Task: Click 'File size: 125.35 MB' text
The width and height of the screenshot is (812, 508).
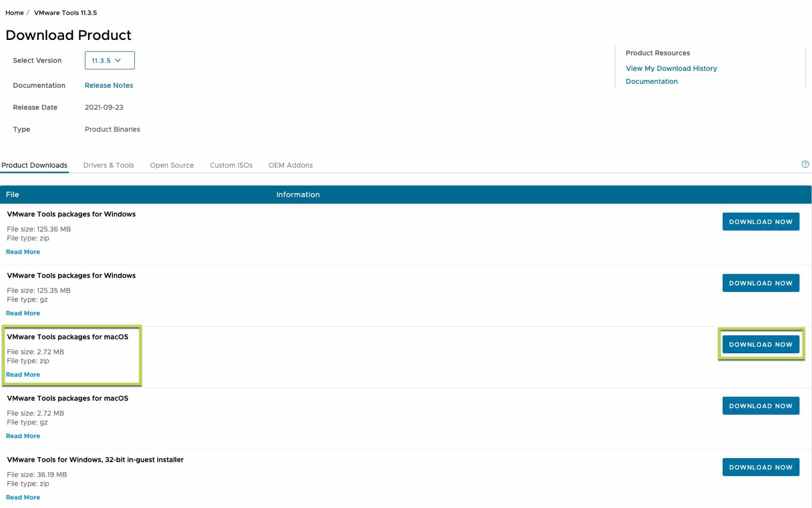Action: [x=39, y=290]
